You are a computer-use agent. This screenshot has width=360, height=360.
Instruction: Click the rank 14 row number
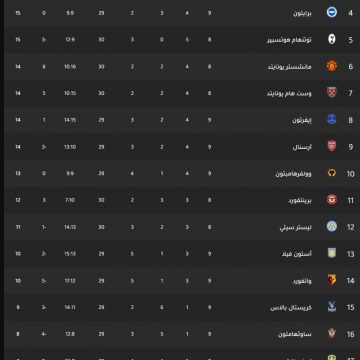click(350, 281)
